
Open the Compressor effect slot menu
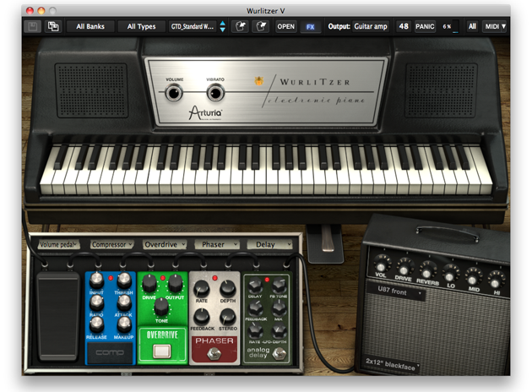tap(111, 244)
